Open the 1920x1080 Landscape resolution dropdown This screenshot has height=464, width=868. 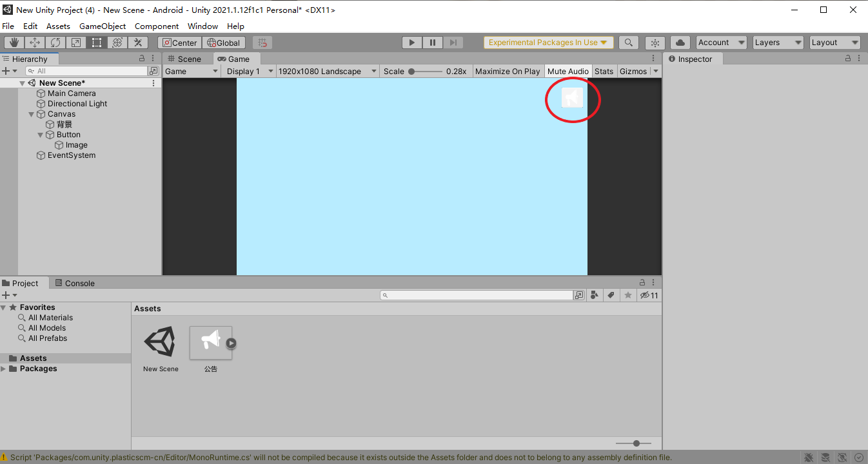tap(328, 72)
